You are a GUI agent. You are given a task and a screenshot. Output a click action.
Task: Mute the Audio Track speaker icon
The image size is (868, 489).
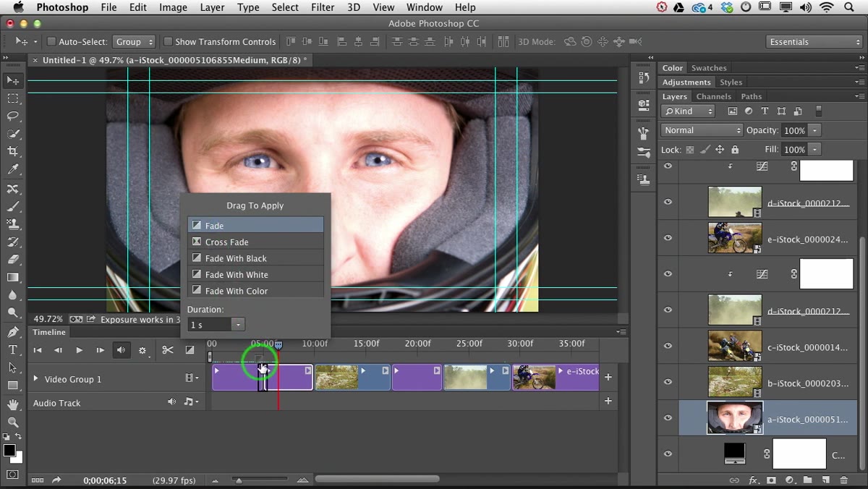point(171,401)
